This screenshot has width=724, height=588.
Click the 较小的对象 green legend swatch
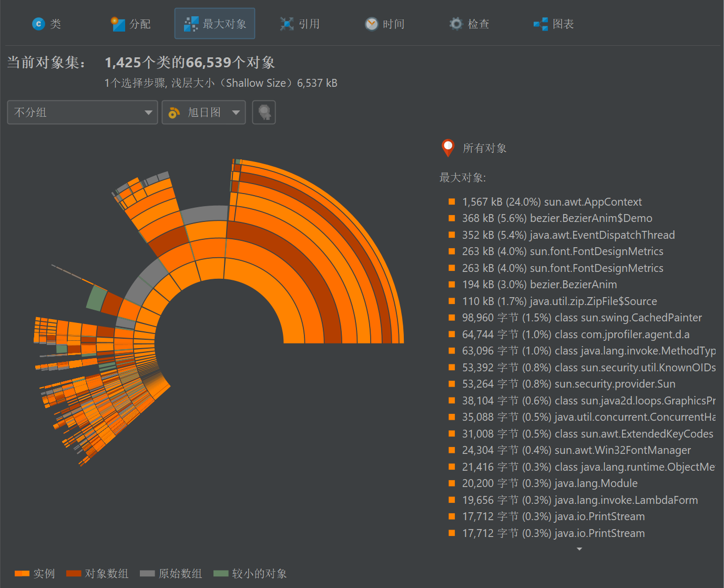pyautogui.click(x=221, y=573)
